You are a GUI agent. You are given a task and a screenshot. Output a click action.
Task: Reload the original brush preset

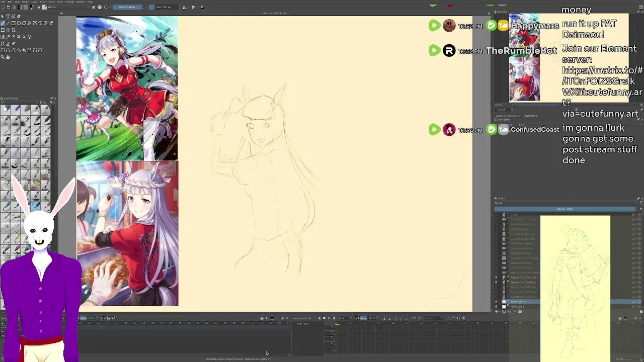tap(106, 7)
